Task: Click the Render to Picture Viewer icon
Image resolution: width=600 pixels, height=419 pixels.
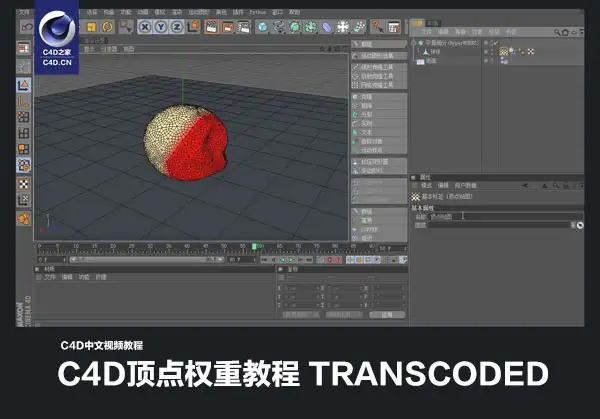Action: tap(228, 27)
